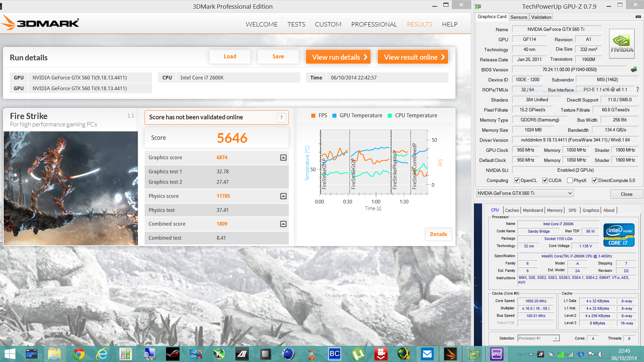Launch Internet Explorer from the taskbar
The height and width of the screenshot is (362, 644).
pyautogui.click(x=102, y=354)
